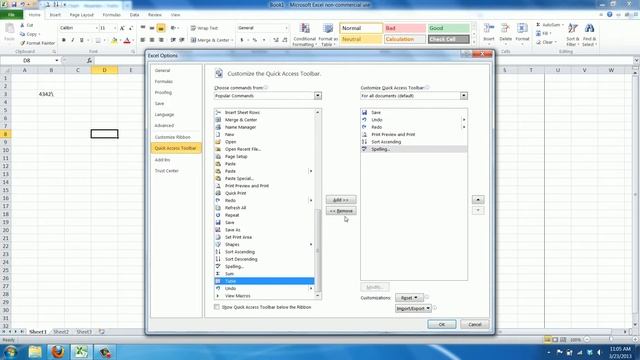Select Name Manager in the commands list
Screen dimensions: 640x360
[x=264, y=127]
